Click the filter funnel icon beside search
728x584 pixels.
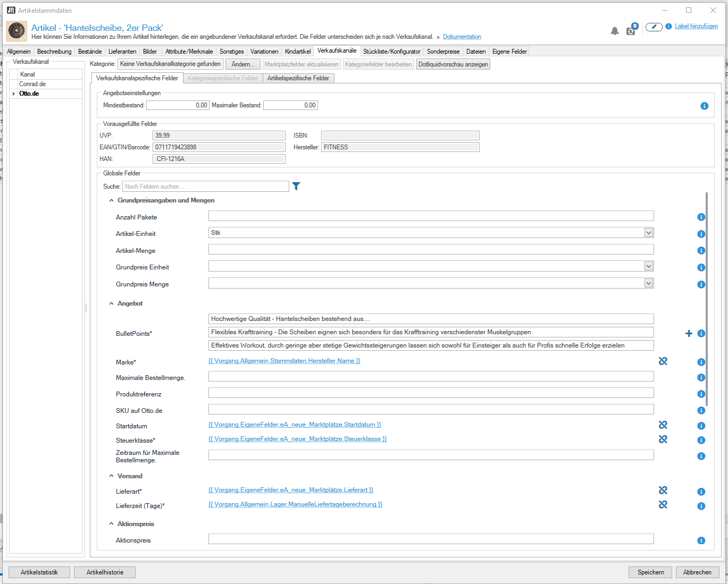click(x=296, y=186)
